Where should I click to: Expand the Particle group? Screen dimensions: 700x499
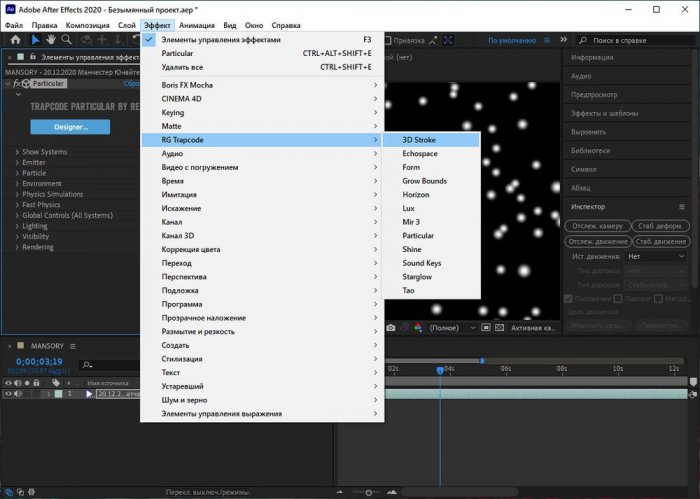[x=17, y=173]
